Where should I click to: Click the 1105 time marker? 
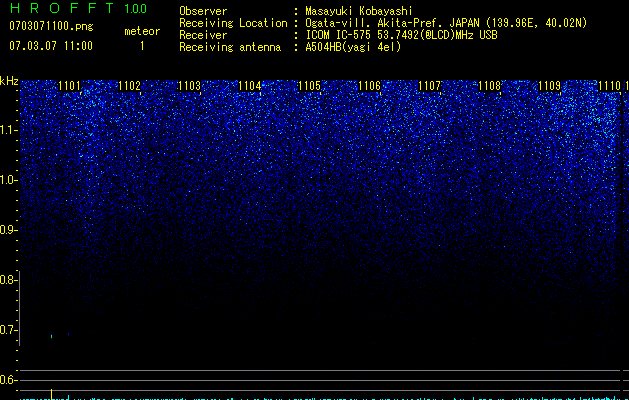tap(309, 86)
